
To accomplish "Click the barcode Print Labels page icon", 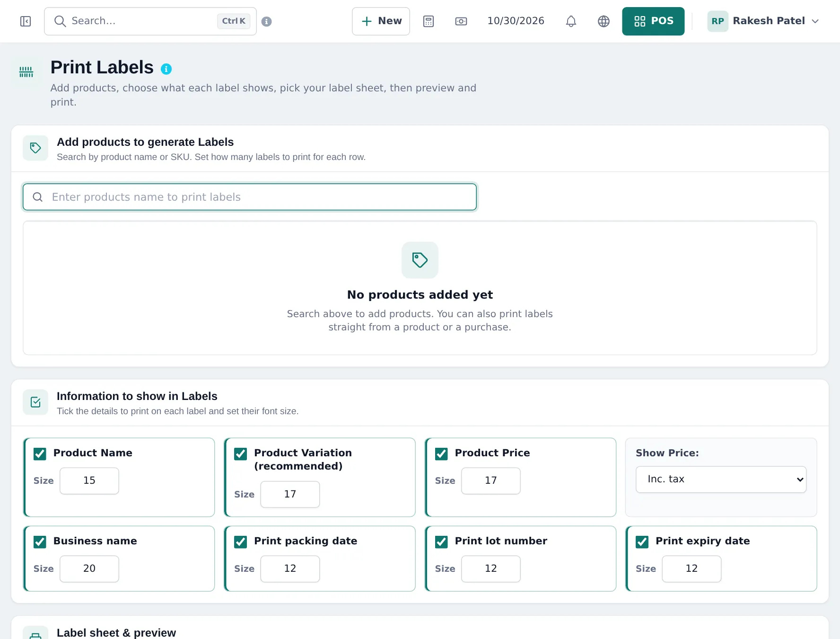I will click(x=26, y=72).
